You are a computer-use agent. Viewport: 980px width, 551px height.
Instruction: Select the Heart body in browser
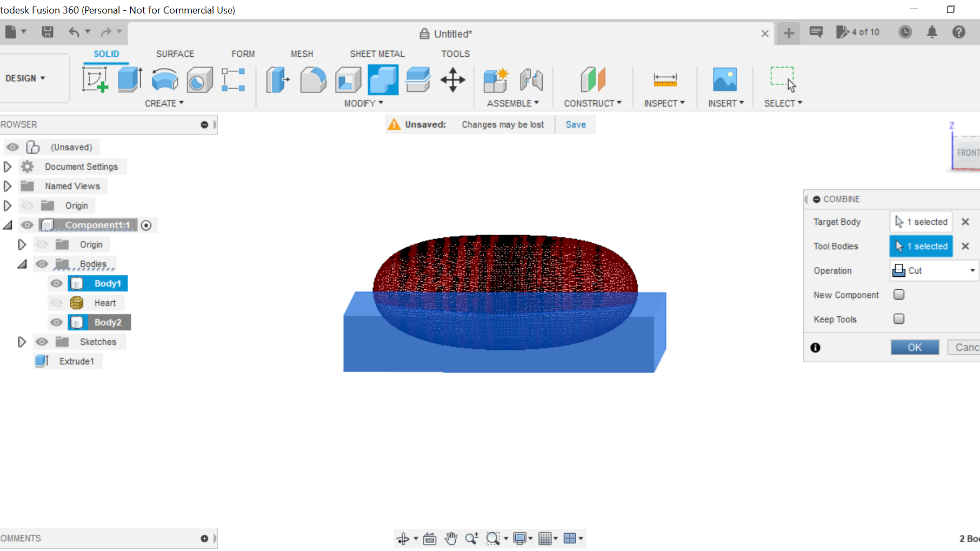(x=105, y=303)
